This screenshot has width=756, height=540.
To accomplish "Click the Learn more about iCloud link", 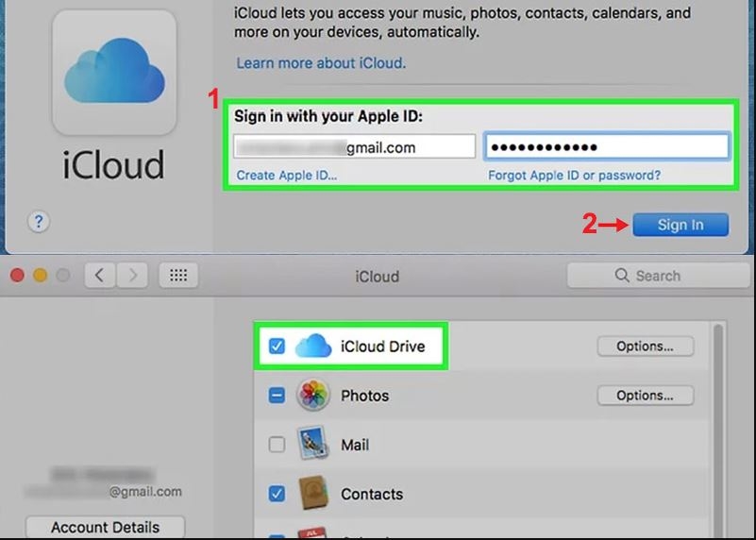I will (321, 63).
